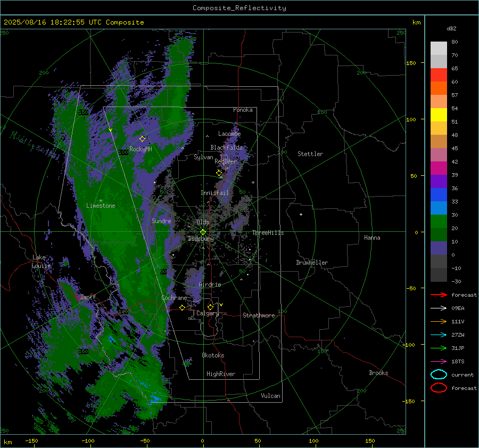Click the cyan 27ZW arrow in legend
Screen dimensions: 479x448
[439, 335]
